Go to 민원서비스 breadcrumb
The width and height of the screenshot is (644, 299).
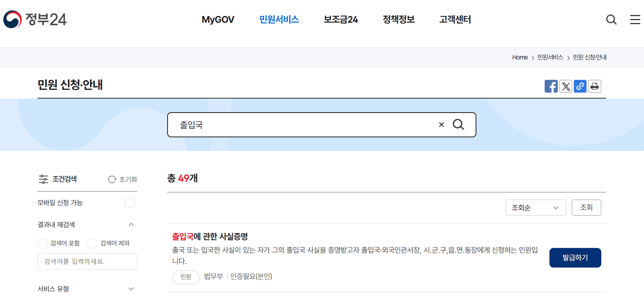coord(550,57)
